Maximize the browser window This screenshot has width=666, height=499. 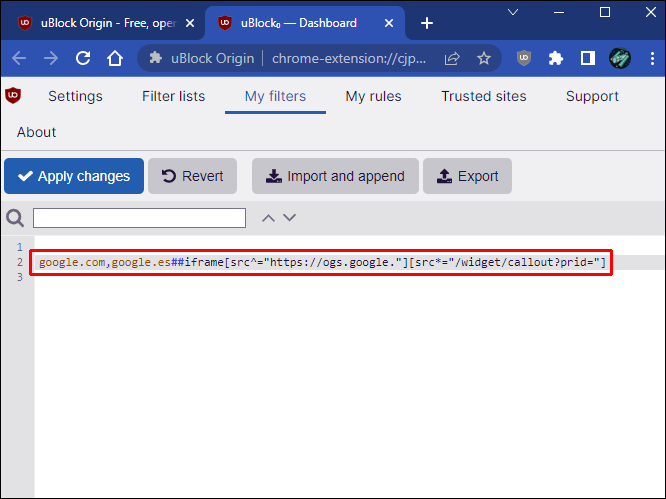point(605,12)
